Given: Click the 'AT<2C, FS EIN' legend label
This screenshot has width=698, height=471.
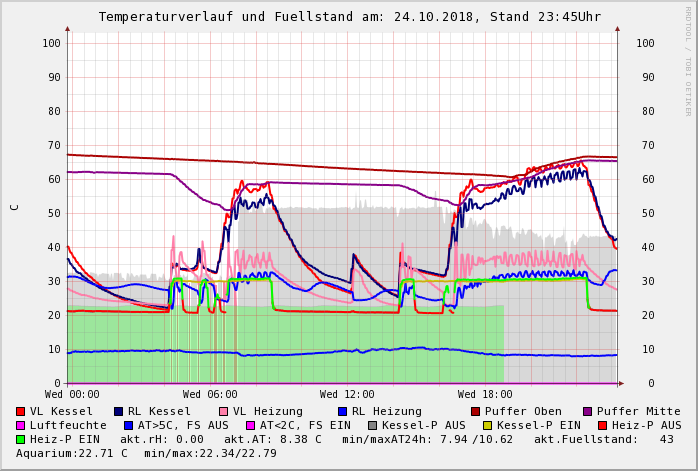Looking at the screenshot, I should click(305, 426).
